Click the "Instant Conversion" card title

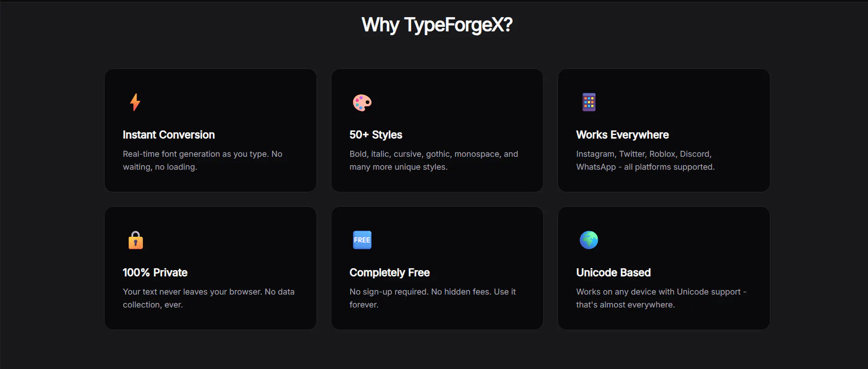[169, 135]
